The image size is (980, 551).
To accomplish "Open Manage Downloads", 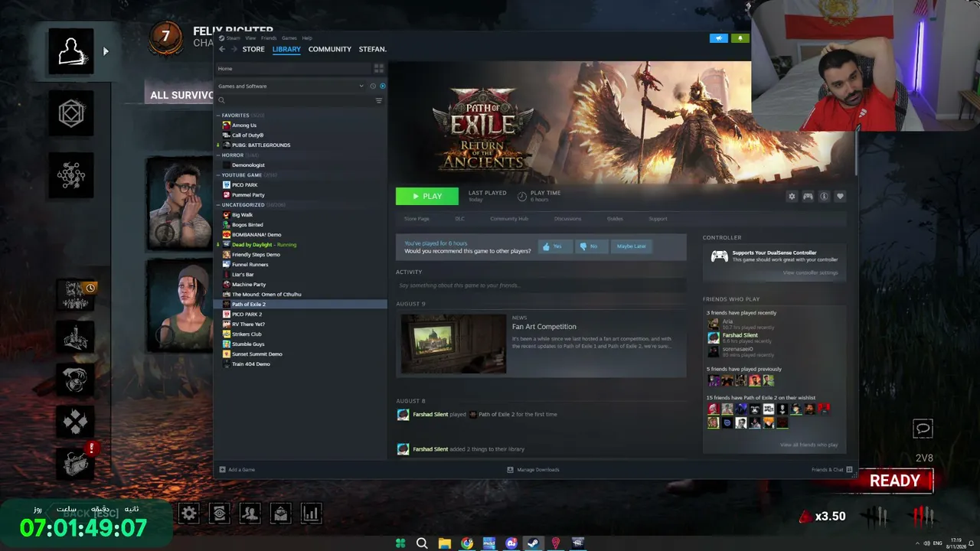I will [x=533, y=470].
